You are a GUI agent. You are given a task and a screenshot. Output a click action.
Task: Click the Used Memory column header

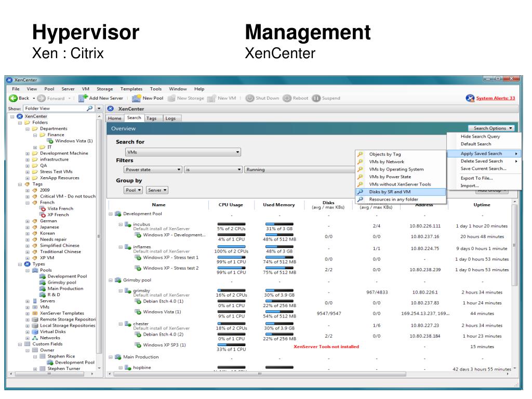click(279, 205)
